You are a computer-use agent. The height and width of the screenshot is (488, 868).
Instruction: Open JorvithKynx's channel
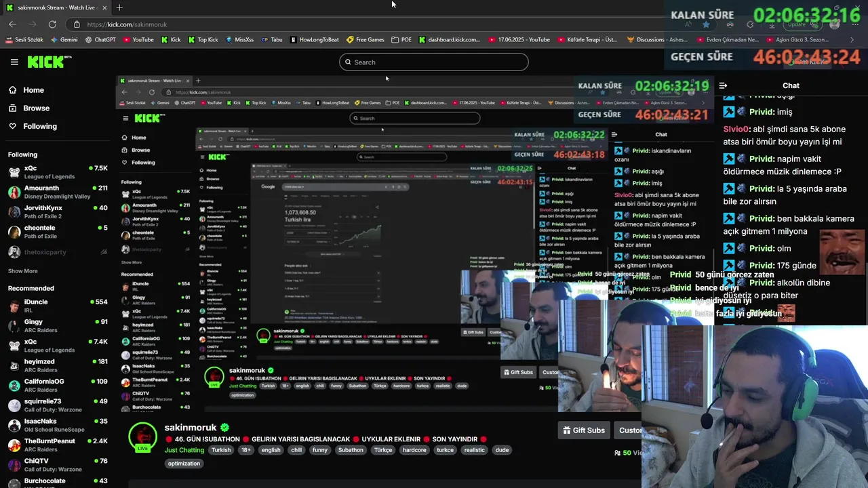coord(58,211)
